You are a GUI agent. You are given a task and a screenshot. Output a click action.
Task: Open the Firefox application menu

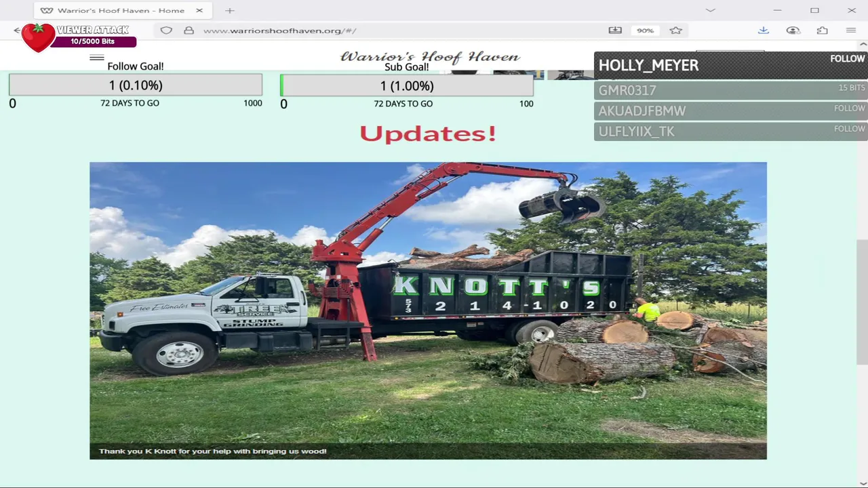click(x=851, y=30)
